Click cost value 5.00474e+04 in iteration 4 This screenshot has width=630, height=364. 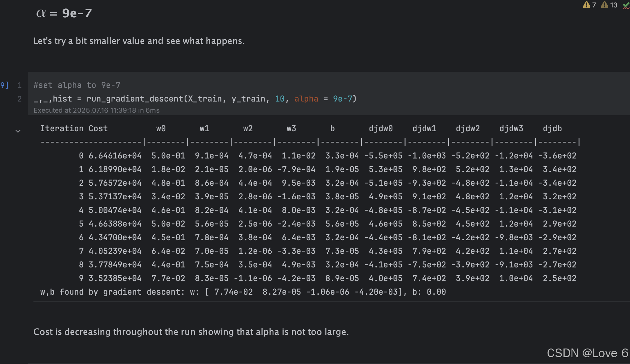115,210
